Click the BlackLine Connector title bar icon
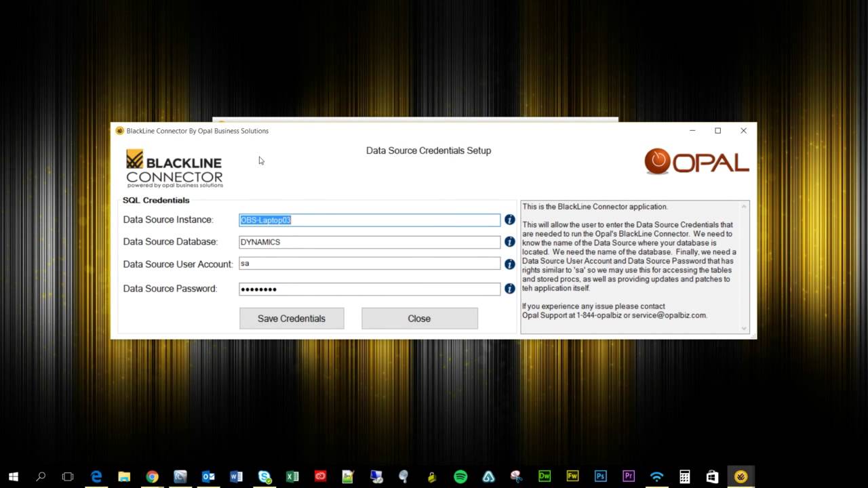This screenshot has width=868, height=488. pyautogui.click(x=120, y=131)
